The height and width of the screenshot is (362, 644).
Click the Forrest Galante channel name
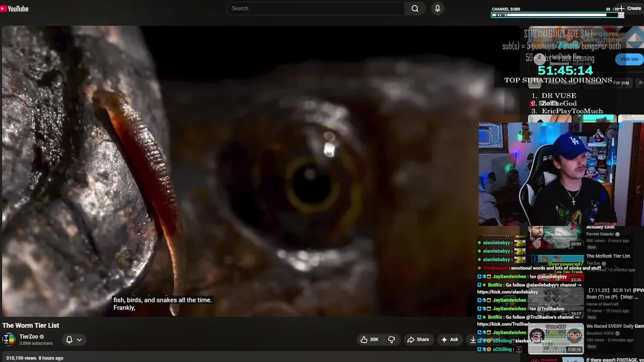tap(600, 234)
